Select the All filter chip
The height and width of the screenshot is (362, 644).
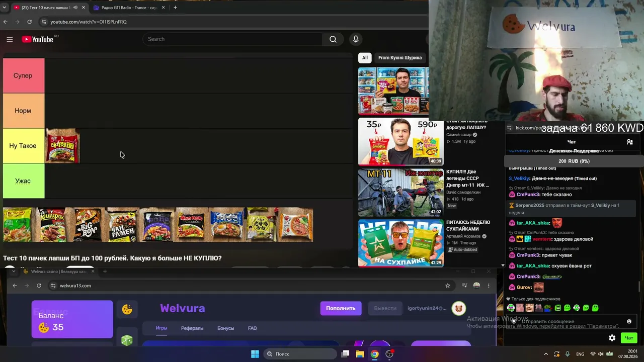(x=365, y=58)
